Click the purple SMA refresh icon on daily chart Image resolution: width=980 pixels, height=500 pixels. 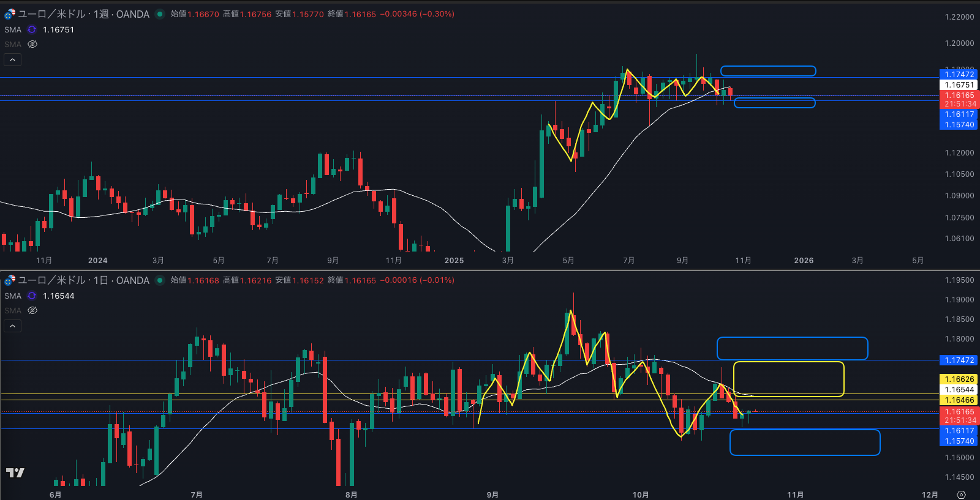click(32, 296)
